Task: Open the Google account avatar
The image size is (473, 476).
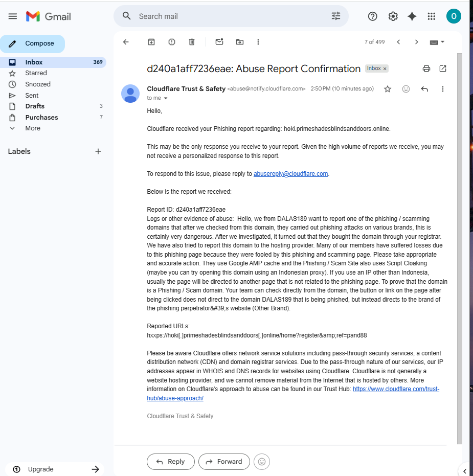Action: tap(454, 16)
